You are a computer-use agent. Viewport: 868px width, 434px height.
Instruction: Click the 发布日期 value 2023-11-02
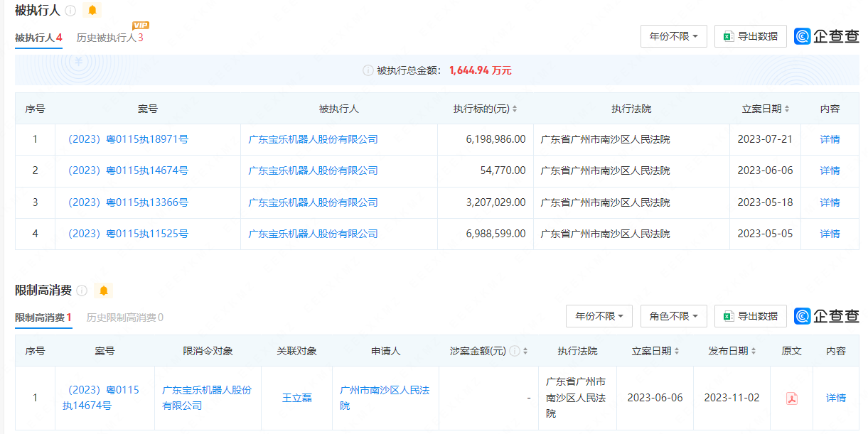click(732, 398)
